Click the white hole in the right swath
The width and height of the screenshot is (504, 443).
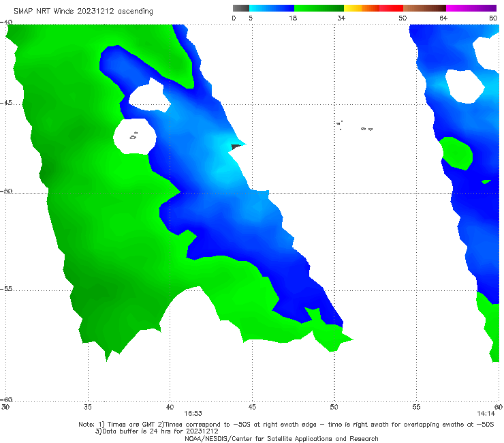click(464, 87)
